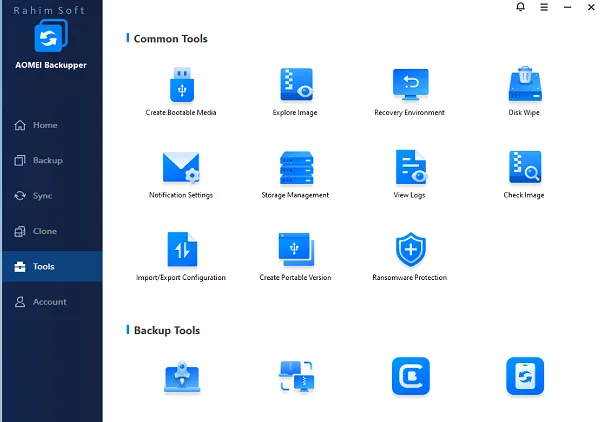
Task: Open the notifications bell
Action: pos(520,7)
